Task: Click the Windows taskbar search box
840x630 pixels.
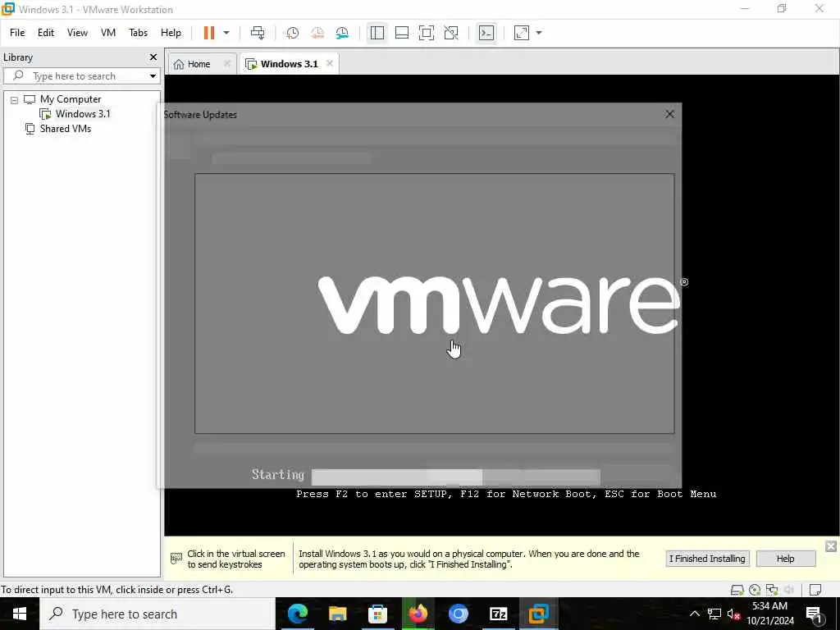Action: click(x=157, y=614)
